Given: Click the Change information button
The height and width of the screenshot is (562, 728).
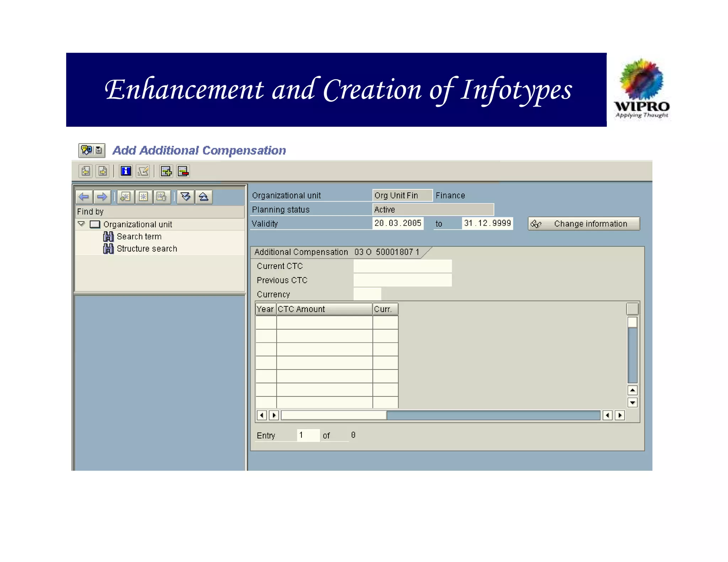Looking at the screenshot, I should (584, 224).
